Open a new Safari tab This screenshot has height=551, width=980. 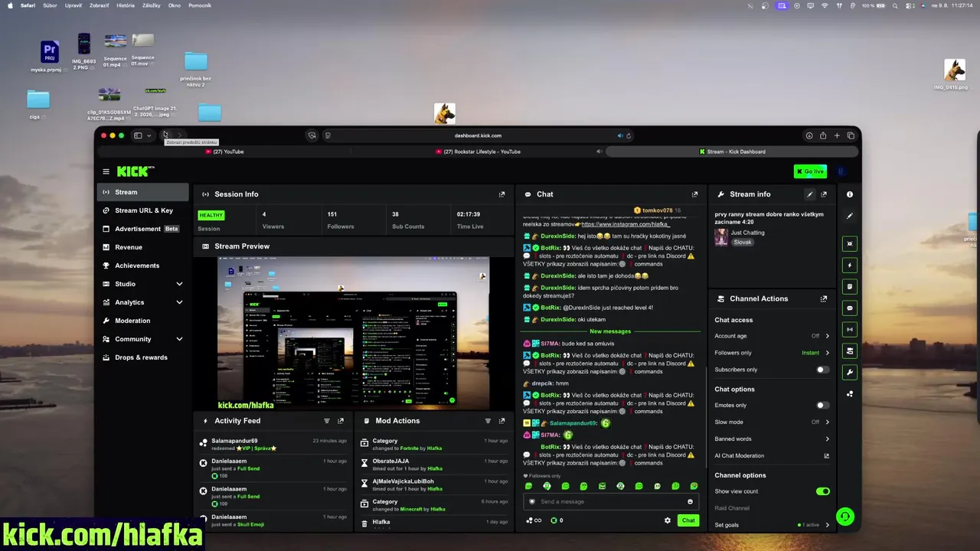[837, 135]
